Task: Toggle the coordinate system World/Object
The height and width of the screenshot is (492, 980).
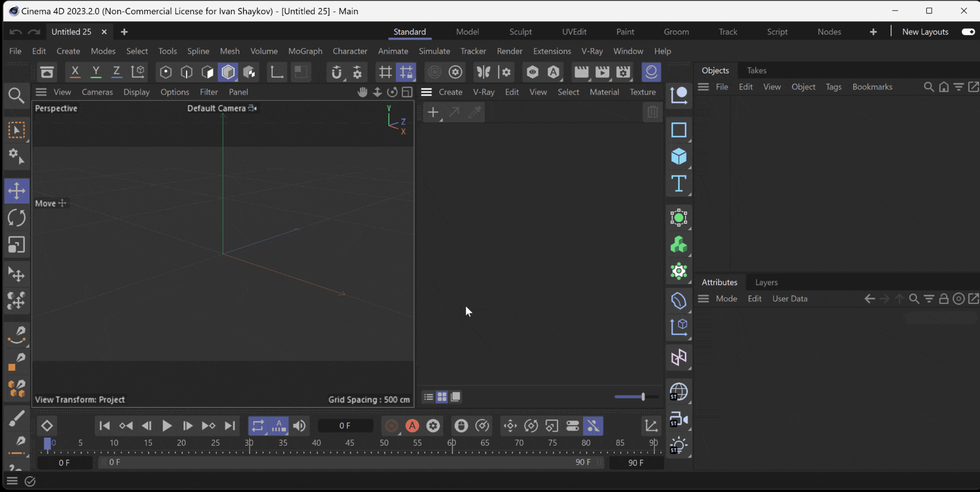Action: coord(138,72)
